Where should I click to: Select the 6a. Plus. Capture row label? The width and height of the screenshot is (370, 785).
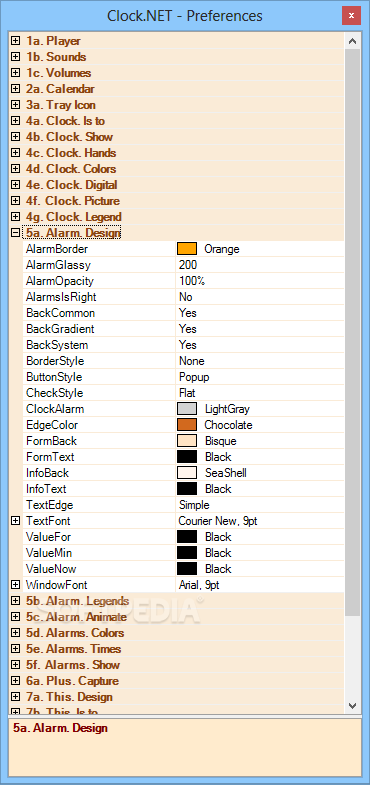pos(72,681)
